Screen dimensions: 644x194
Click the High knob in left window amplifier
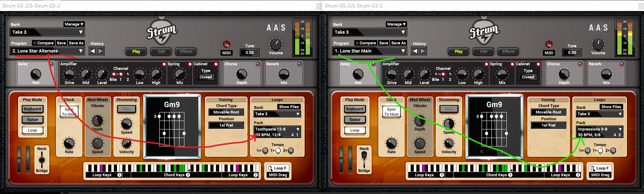pyautogui.click(x=156, y=74)
